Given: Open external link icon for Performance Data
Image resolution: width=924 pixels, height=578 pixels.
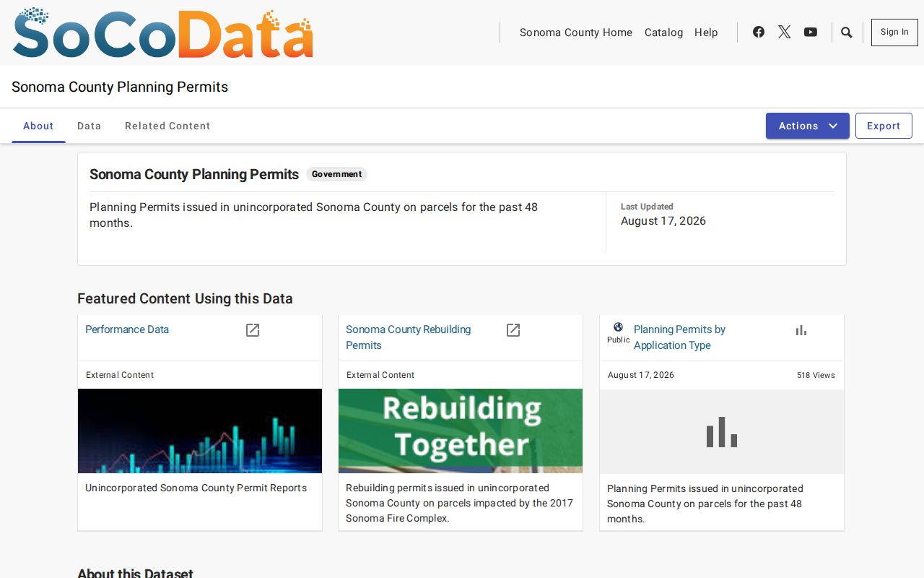Looking at the screenshot, I should (x=253, y=330).
